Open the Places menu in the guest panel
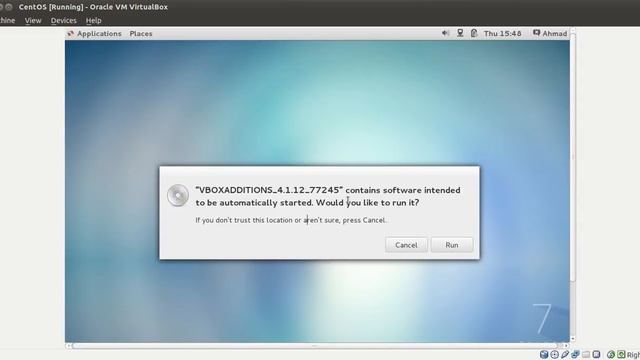 (141, 33)
